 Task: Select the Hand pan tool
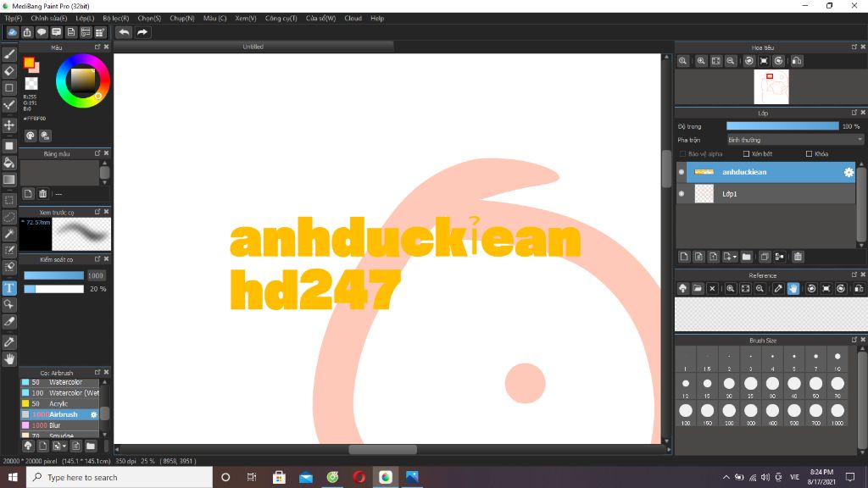point(9,359)
